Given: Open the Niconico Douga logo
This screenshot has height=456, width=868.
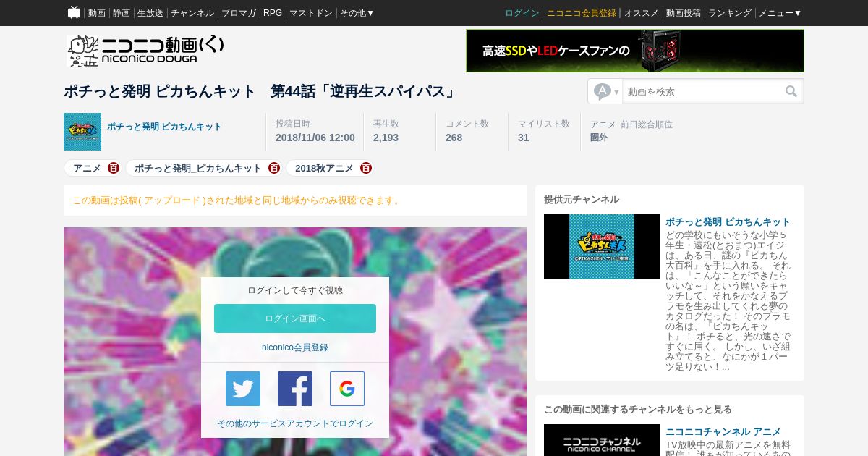Looking at the screenshot, I should pos(145,51).
